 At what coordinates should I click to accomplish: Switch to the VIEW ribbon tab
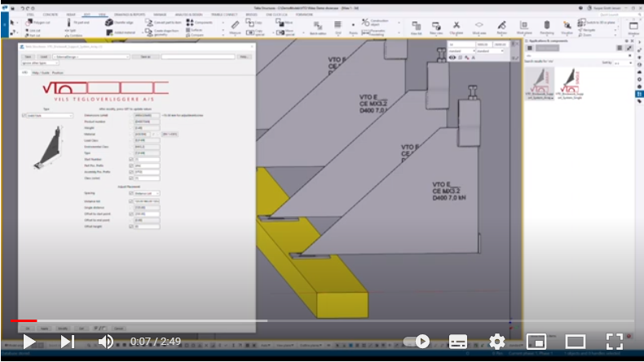pyautogui.click(x=102, y=15)
